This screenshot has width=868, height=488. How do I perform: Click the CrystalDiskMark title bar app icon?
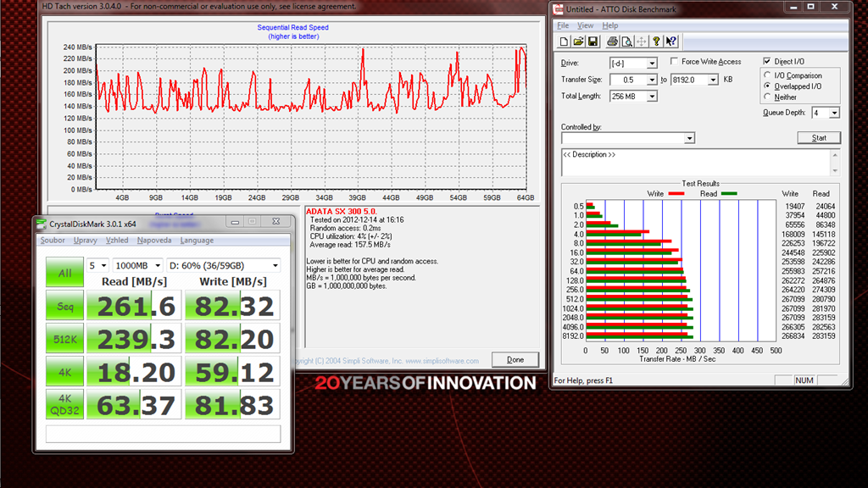point(42,225)
